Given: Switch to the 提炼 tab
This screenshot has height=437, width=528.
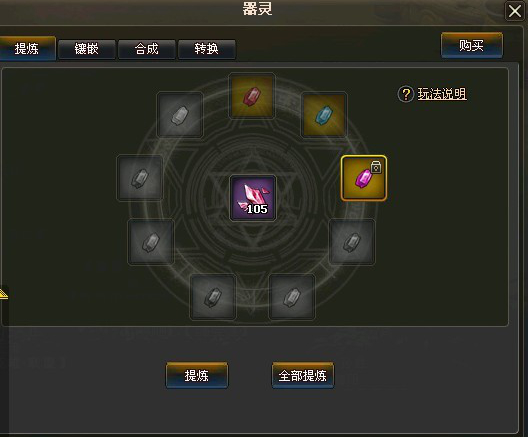Looking at the screenshot, I should pyautogui.click(x=27, y=48).
